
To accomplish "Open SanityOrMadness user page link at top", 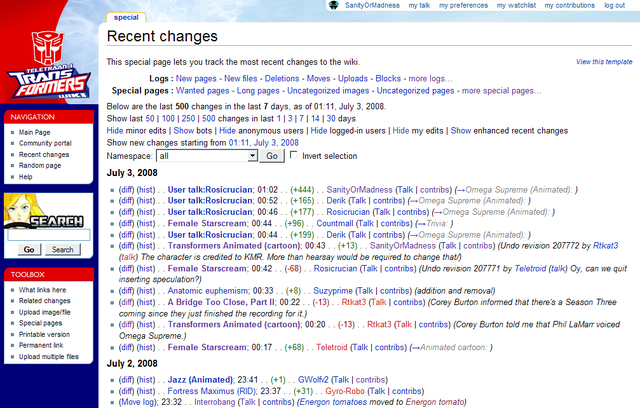I will point(372,5).
